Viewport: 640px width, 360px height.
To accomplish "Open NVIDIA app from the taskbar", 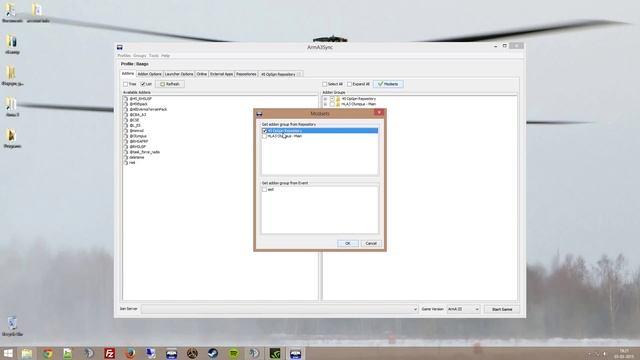I will pyautogui.click(x=275, y=353).
